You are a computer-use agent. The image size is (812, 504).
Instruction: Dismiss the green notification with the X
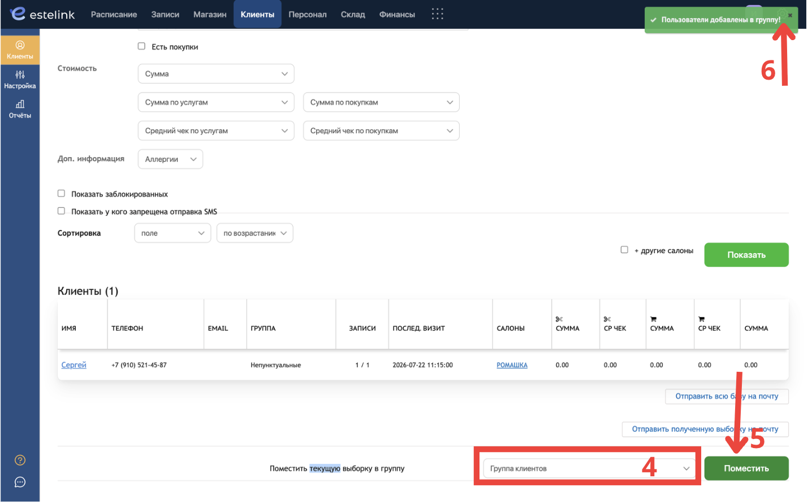790,15
